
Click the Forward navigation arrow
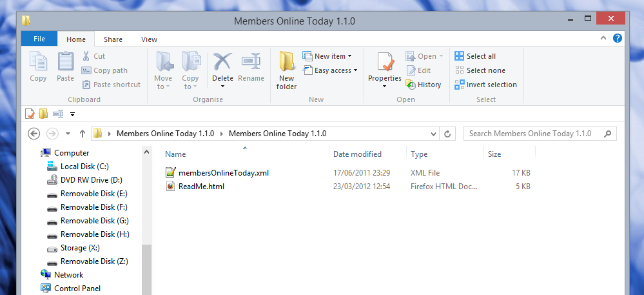point(53,134)
